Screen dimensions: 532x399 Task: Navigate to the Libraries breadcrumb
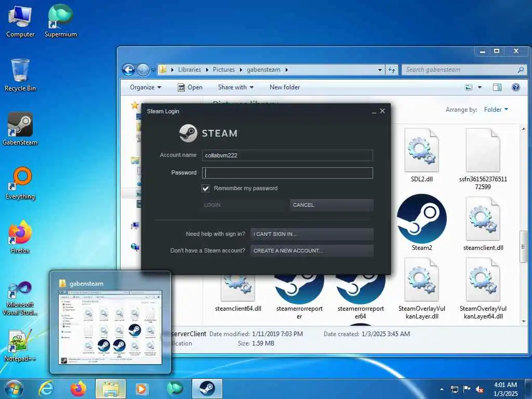189,70
